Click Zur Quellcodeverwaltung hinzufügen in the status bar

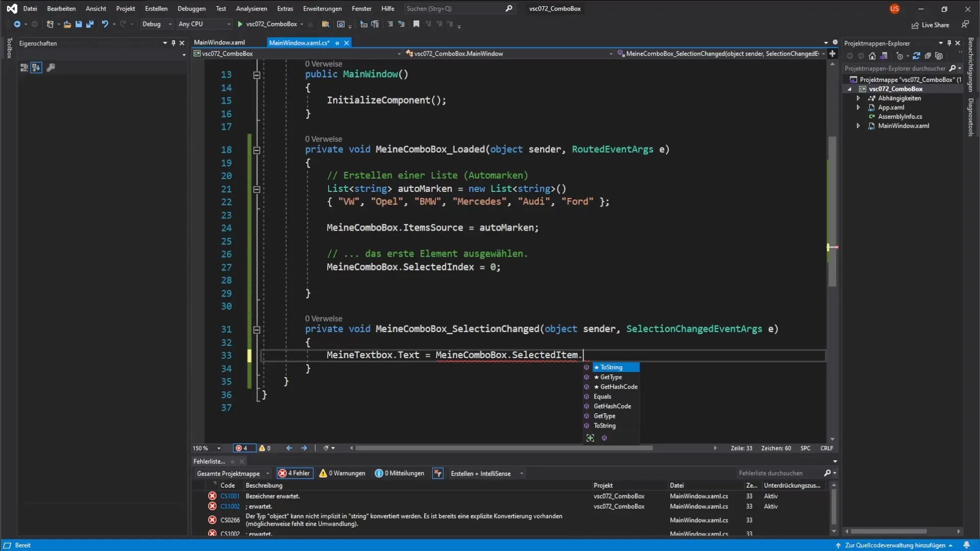[x=895, y=545]
